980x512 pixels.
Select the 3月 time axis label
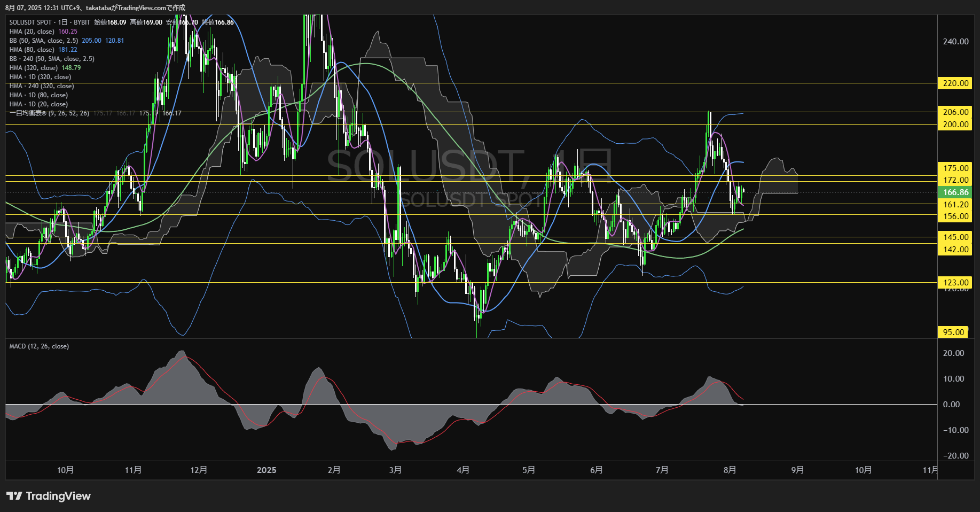395,470
